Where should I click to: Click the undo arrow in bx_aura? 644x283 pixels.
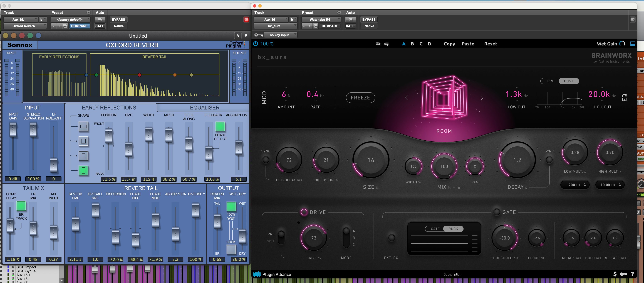[x=378, y=44]
